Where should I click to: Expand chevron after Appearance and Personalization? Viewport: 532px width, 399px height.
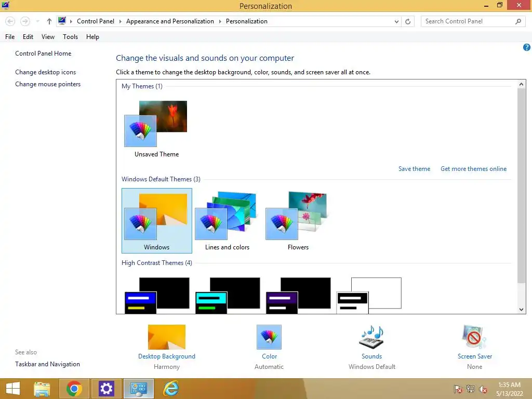click(x=220, y=21)
